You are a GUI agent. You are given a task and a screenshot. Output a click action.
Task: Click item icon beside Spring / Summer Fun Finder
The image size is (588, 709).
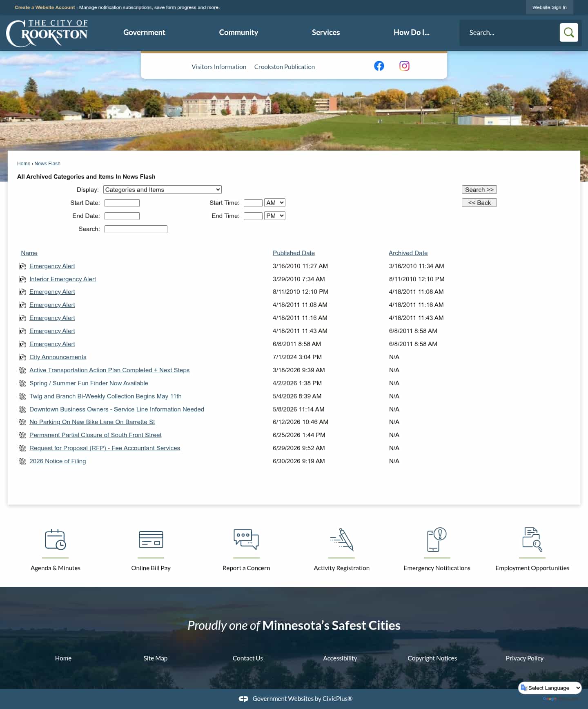click(x=22, y=383)
